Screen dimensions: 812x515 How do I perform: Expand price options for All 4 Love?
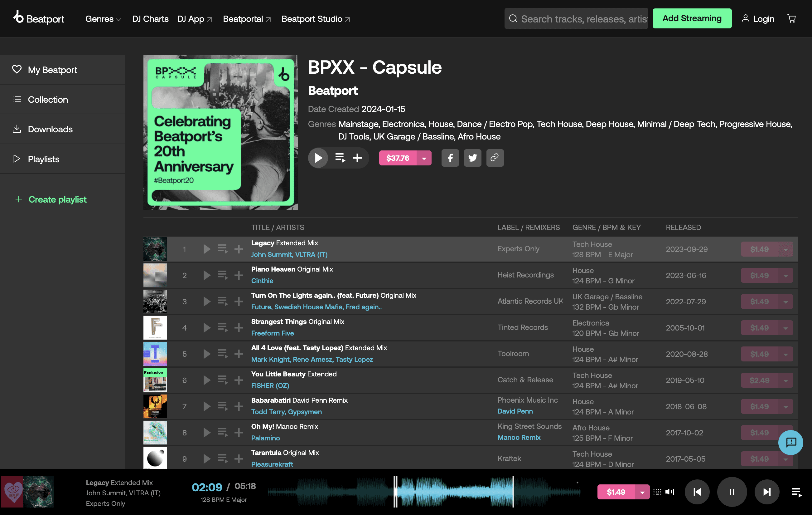(x=786, y=354)
